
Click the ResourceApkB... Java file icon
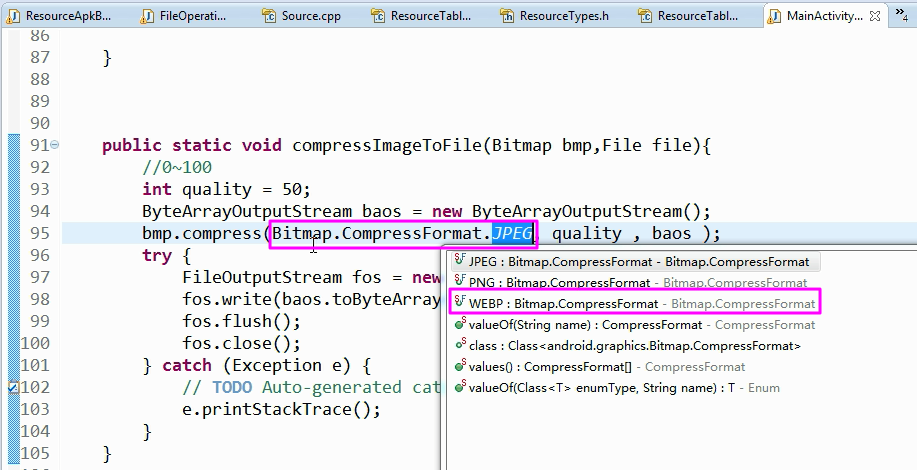pyautogui.click(x=13, y=16)
